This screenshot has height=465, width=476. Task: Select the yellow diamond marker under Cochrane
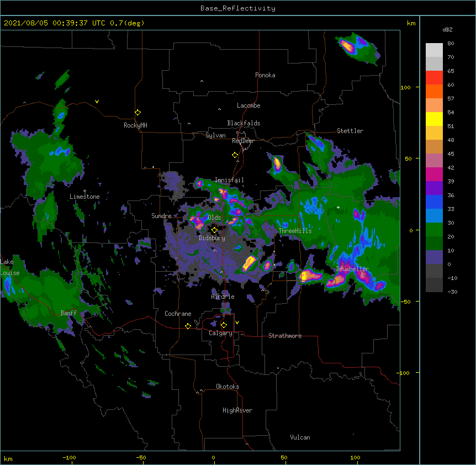click(x=188, y=326)
